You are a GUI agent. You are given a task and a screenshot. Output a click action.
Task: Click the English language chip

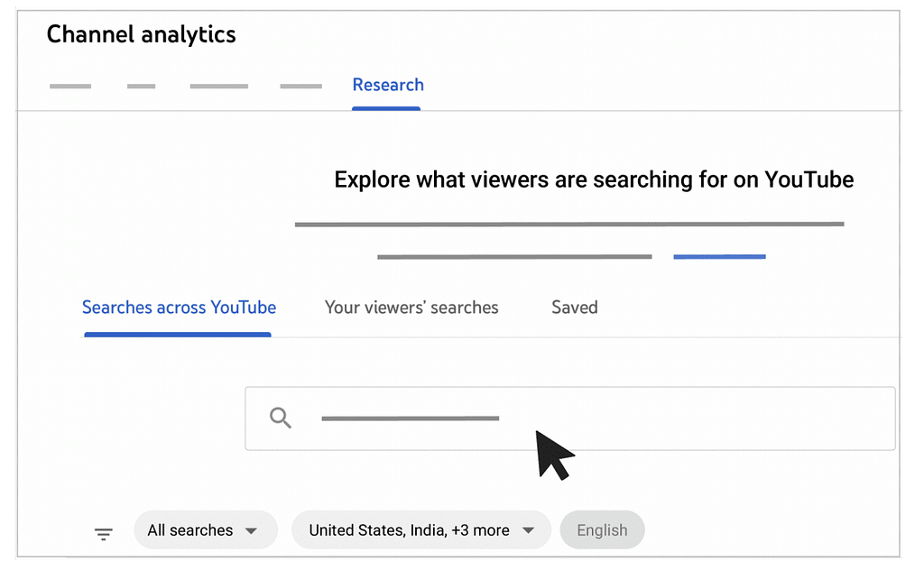point(602,530)
